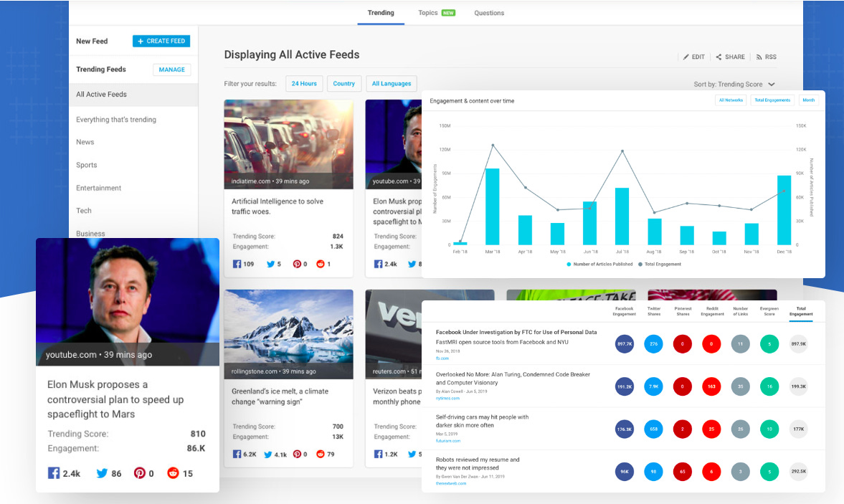Screen dimensions: 844x504
Task: Open Facebook Under Investigation by FTC article
Action: 516,333
